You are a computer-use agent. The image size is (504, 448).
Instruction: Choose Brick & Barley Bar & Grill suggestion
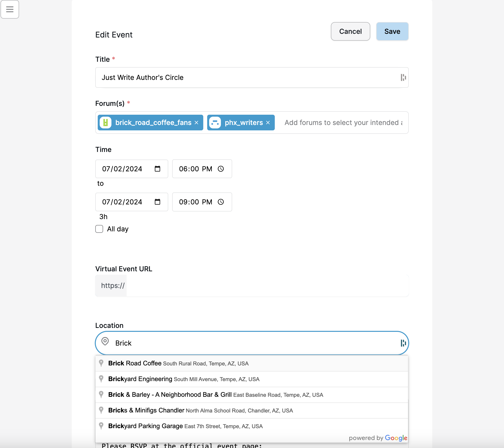click(252, 395)
